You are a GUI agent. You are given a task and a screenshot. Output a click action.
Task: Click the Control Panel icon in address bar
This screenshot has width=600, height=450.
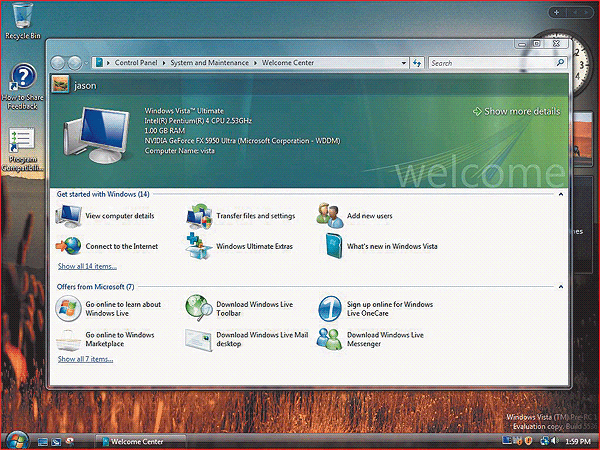coord(99,62)
